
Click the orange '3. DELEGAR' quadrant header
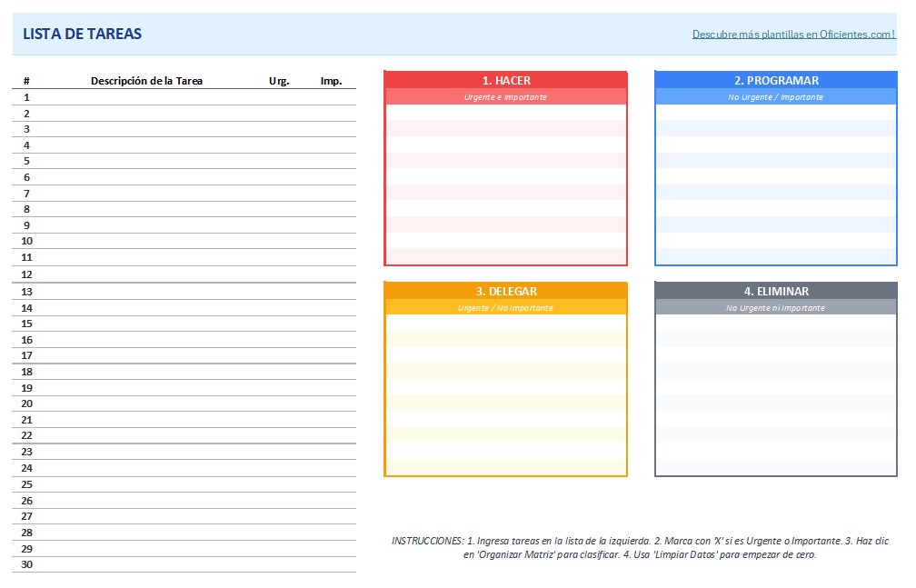click(x=506, y=291)
